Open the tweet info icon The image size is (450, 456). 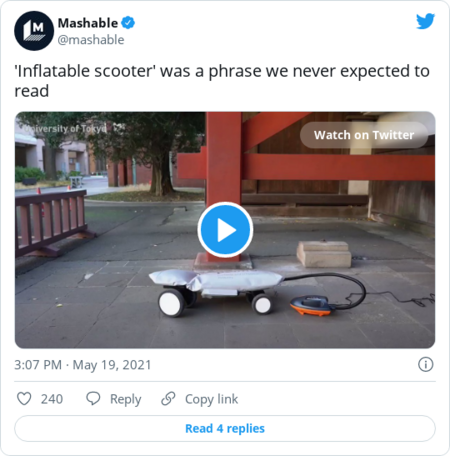click(426, 364)
